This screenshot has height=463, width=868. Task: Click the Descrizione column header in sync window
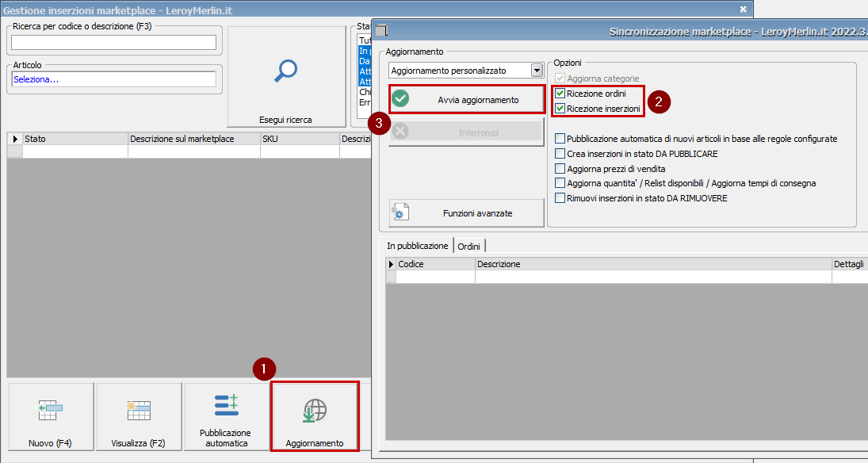[x=653, y=264]
